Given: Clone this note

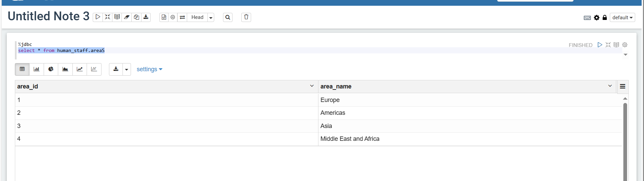Looking at the screenshot, I should [136, 17].
